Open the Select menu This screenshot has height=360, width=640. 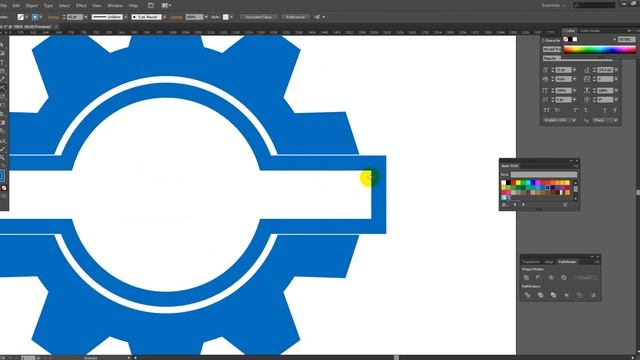pyautogui.click(x=64, y=6)
